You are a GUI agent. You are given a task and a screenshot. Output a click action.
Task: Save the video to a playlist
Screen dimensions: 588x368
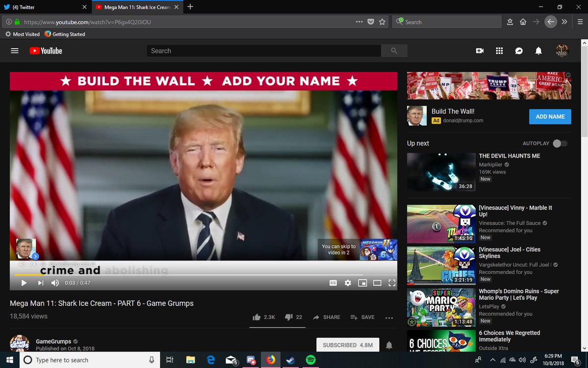point(363,317)
